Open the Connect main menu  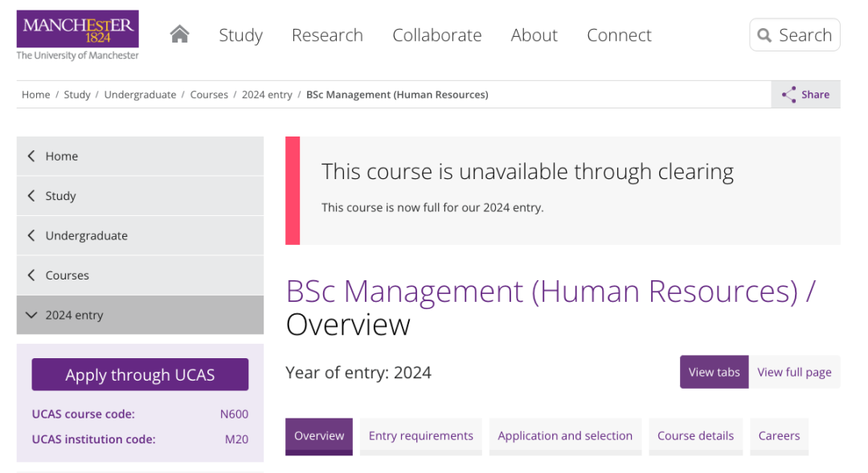(619, 35)
